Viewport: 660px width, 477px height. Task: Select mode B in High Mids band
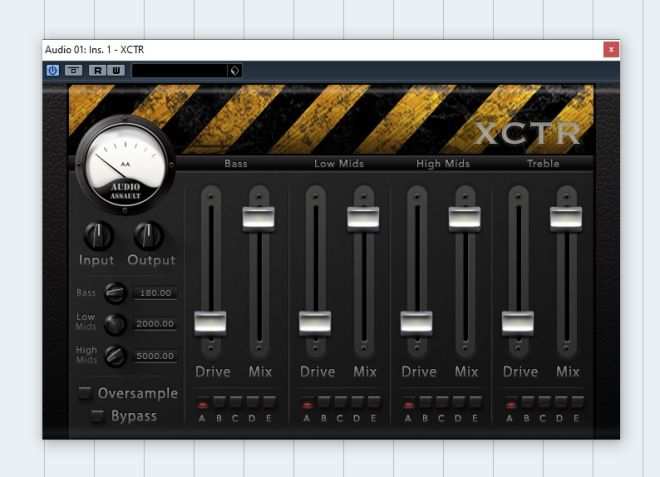coord(425,402)
